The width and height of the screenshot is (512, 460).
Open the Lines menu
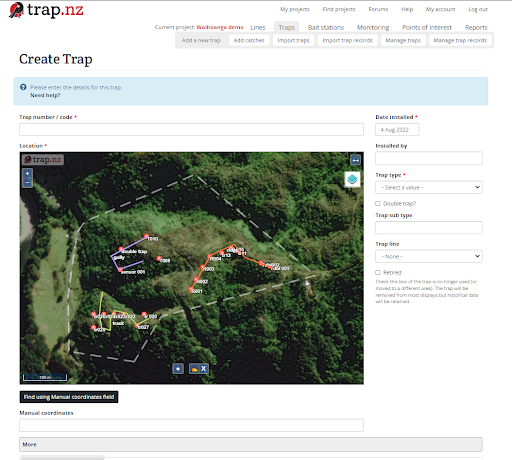[x=258, y=27]
